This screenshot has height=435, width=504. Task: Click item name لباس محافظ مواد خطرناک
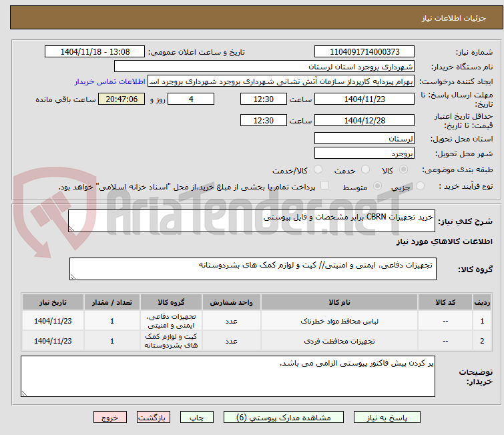(339, 321)
